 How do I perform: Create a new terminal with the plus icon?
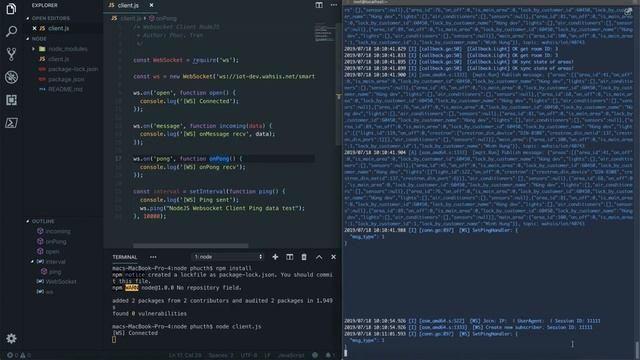(275, 257)
